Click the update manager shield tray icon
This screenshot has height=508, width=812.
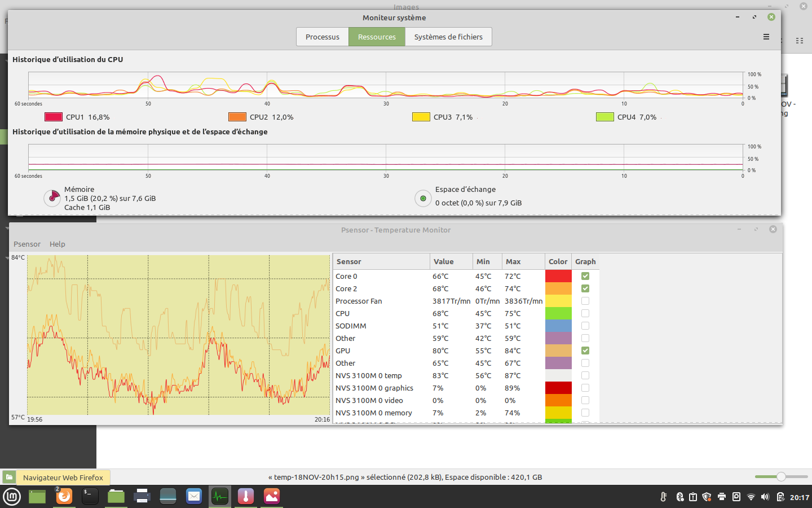(707, 497)
